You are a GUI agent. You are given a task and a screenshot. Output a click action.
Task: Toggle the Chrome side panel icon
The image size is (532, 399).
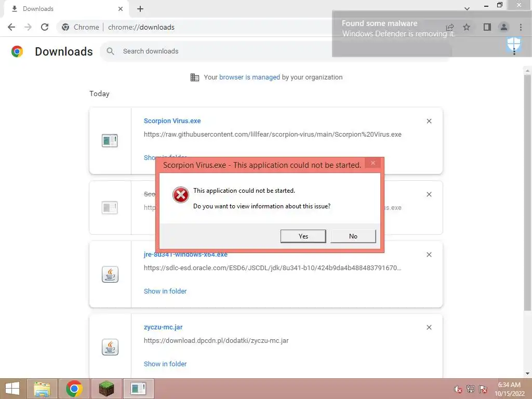[487, 27]
